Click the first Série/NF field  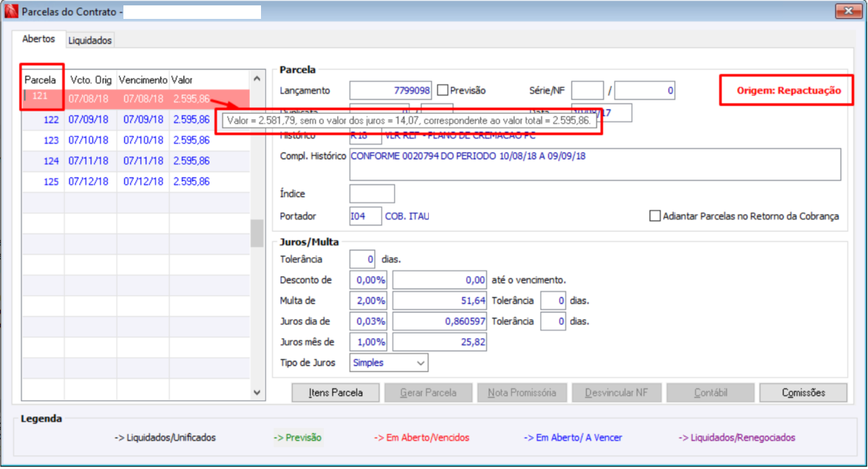click(587, 90)
